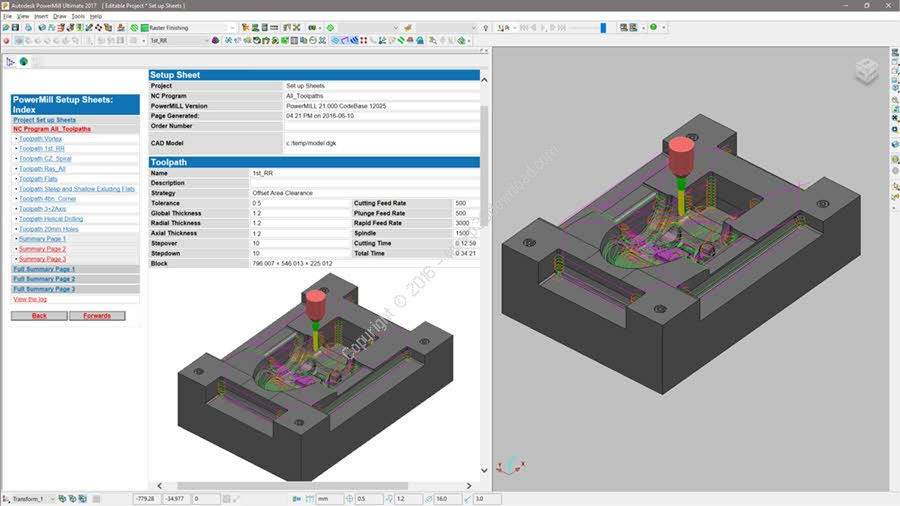Expand the Transform_1 workplane dropdown

tap(52, 499)
